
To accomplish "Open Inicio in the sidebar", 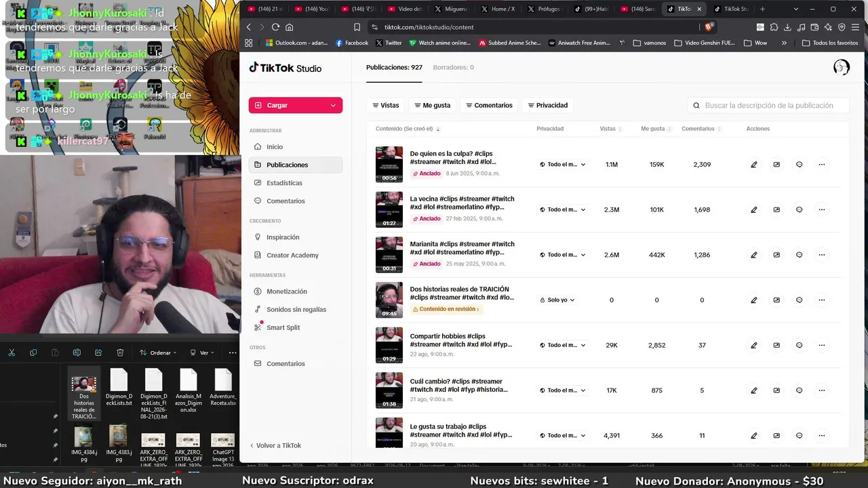I will (x=296, y=146).
